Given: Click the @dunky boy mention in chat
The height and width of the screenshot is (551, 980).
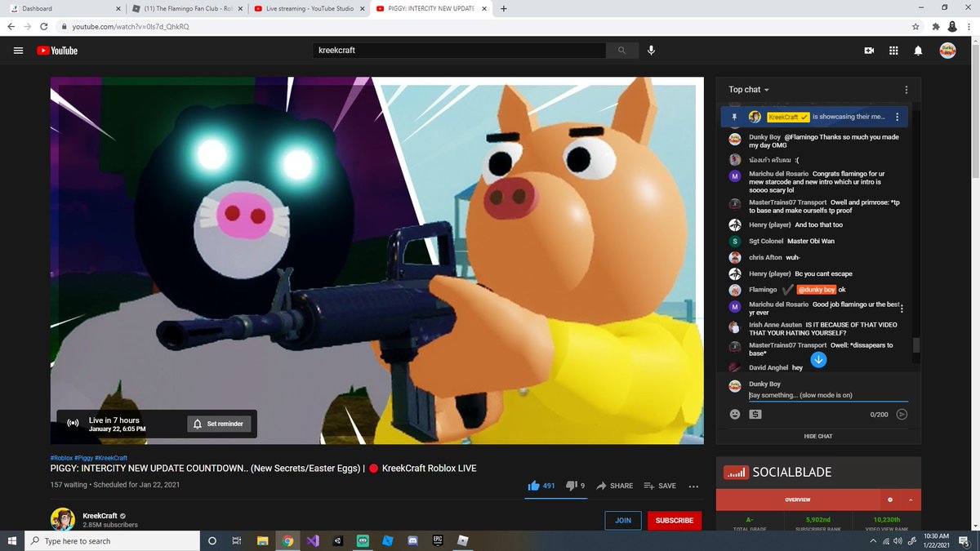Looking at the screenshot, I should tap(816, 290).
